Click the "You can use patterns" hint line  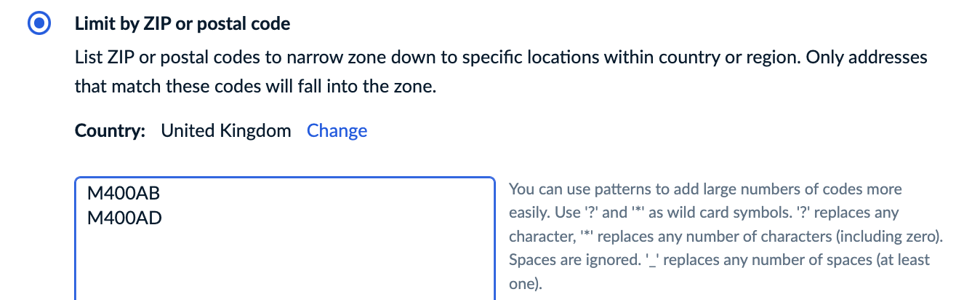(x=704, y=189)
